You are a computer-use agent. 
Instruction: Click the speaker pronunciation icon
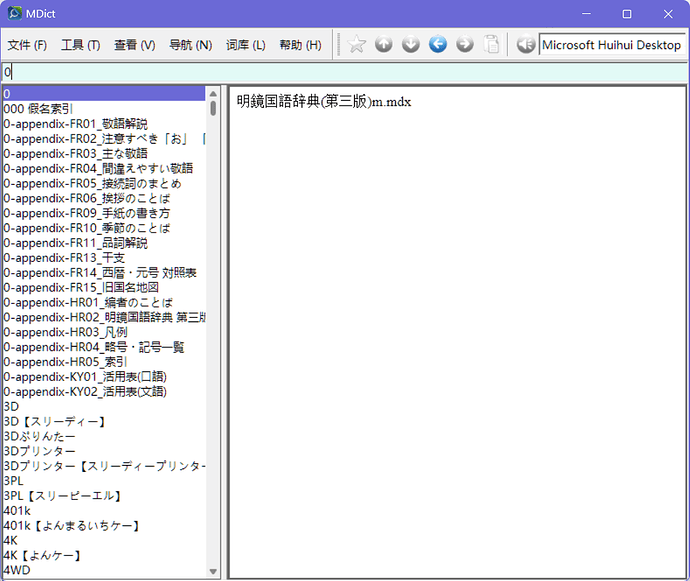(525, 44)
